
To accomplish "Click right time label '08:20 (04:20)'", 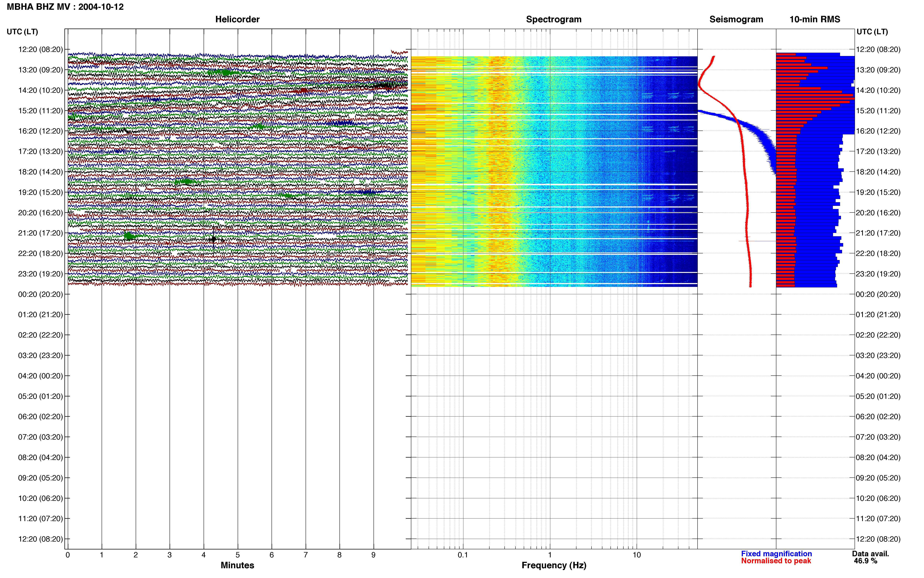I will (x=878, y=457).
